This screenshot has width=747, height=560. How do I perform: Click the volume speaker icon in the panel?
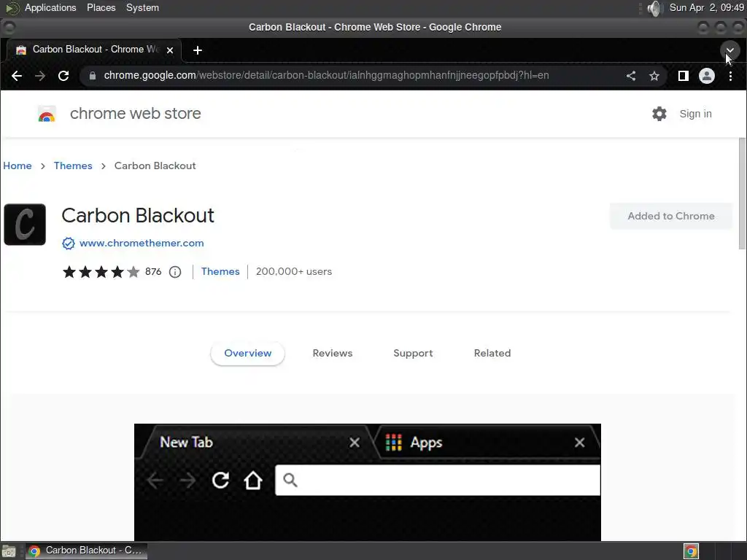[656, 8]
